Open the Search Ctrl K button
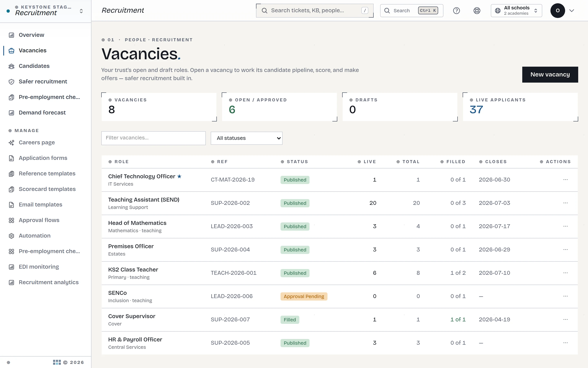This screenshot has width=588, height=368. tap(411, 11)
